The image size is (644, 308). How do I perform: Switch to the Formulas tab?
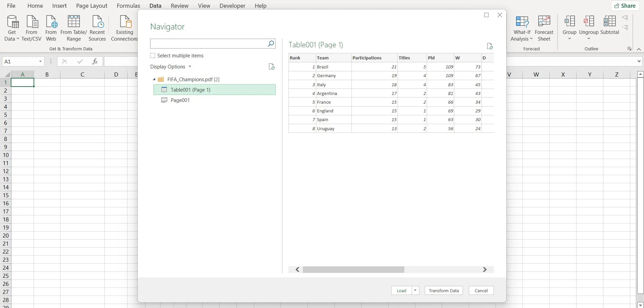(x=128, y=6)
